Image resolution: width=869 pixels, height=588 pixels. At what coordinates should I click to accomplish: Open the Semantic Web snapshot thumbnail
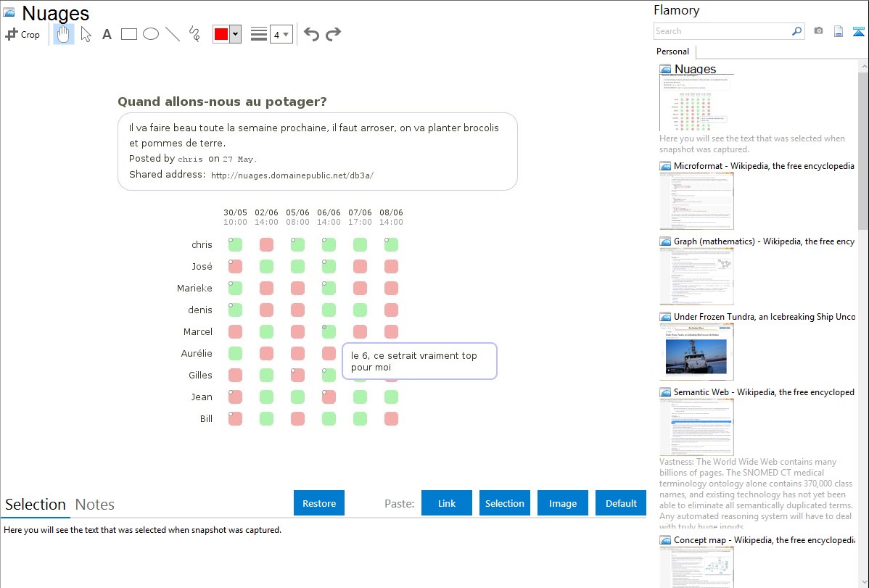(696, 427)
